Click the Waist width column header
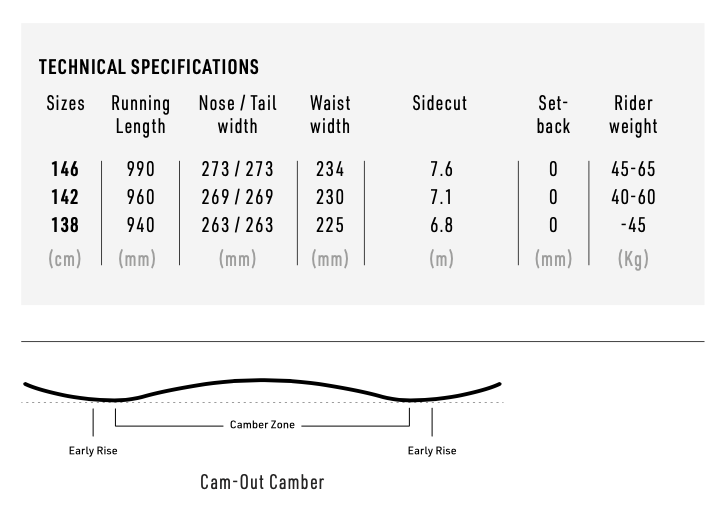The height and width of the screenshot is (526, 728). click(x=330, y=115)
